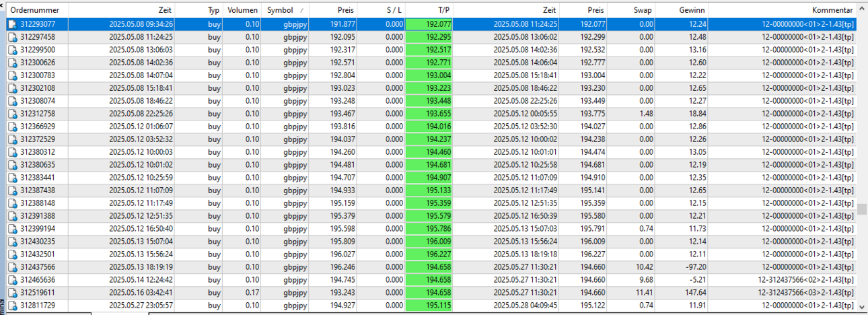The image size is (868, 315).
Task: Click the swap value 10.42
Action: pos(643,267)
